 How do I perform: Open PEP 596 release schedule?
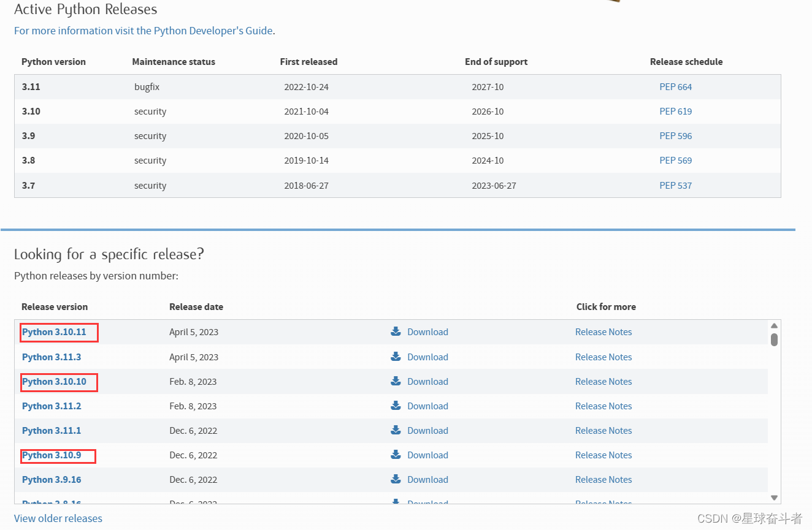675,136
